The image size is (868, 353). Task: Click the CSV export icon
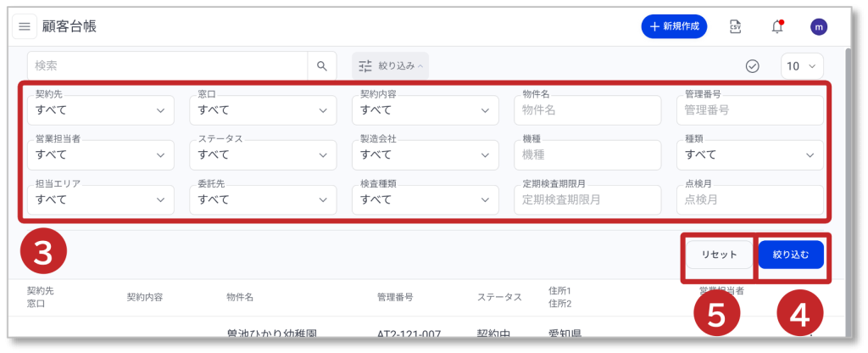click(736, 26)
